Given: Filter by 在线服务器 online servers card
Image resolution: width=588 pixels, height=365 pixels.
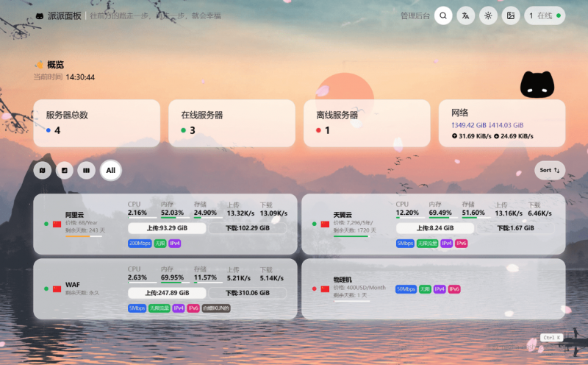Looking at the screenshot, I should (x=232, y=123).
